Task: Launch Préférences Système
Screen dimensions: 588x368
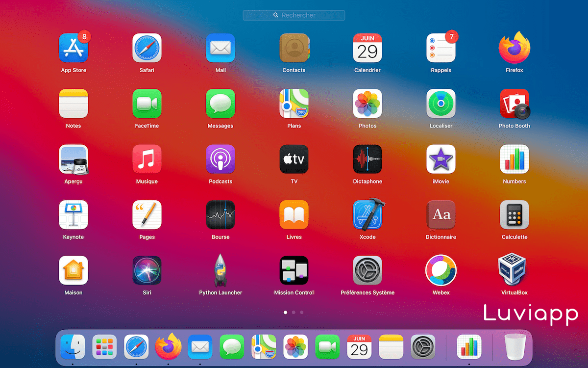Action: (367, 270)
